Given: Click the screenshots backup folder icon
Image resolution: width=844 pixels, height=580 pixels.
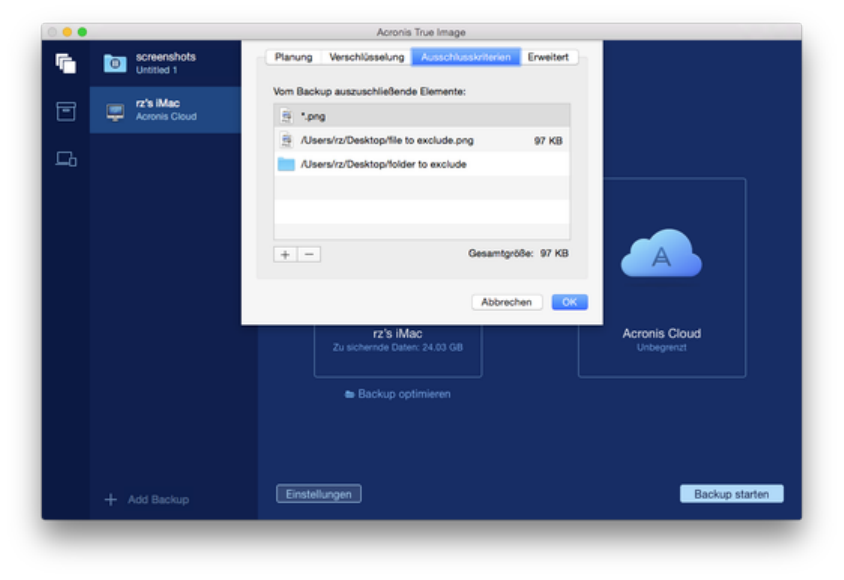Looking at the screenshot, I should 116,63.
